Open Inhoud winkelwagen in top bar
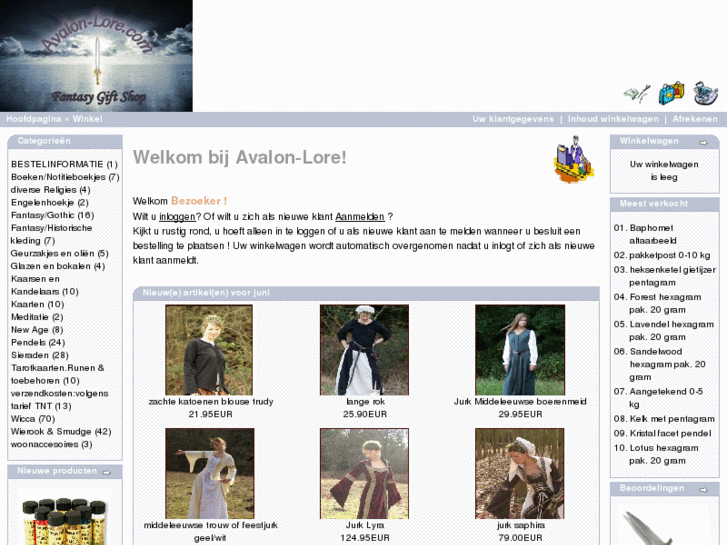The image size is (727, 545). pos(613,119)
